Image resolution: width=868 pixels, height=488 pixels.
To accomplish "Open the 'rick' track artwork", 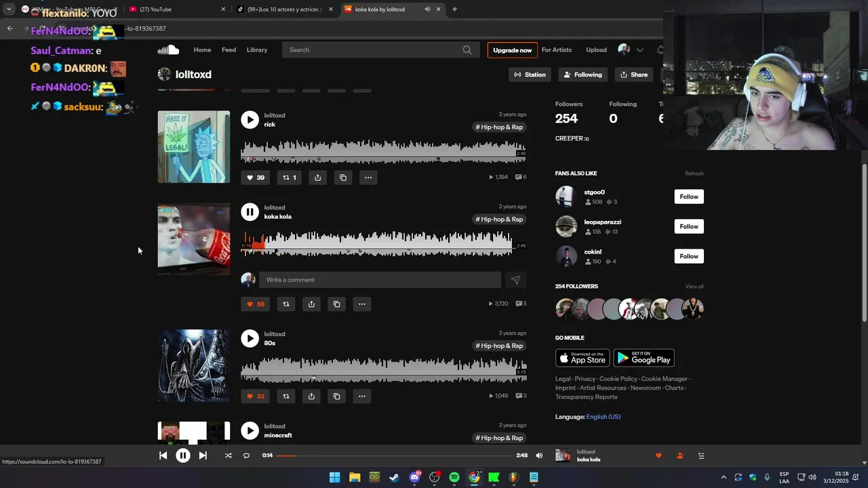I will 194,147.
